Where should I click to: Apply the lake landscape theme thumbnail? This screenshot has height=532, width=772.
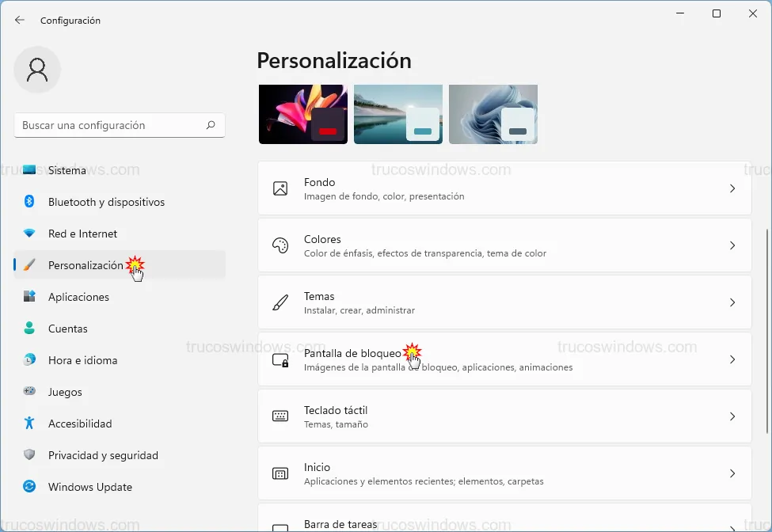[x=397, y=114]
